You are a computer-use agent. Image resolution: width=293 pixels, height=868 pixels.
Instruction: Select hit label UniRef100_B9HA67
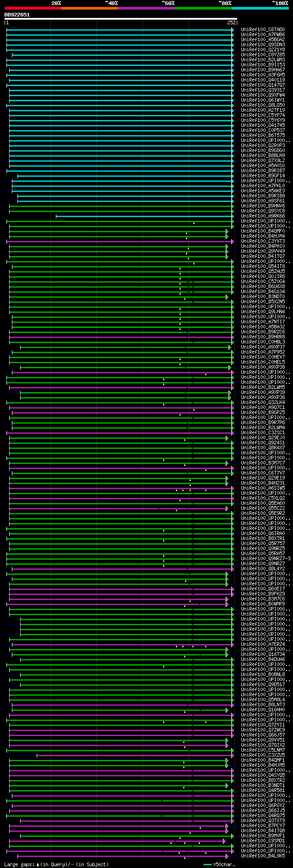[x=263, y=70]
